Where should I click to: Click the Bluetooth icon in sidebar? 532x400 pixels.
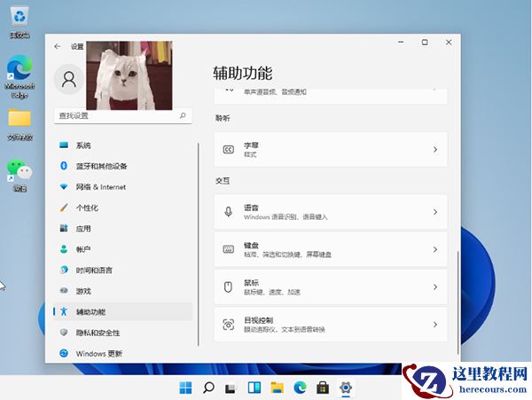pyautogui.click(x=64, y=166)
